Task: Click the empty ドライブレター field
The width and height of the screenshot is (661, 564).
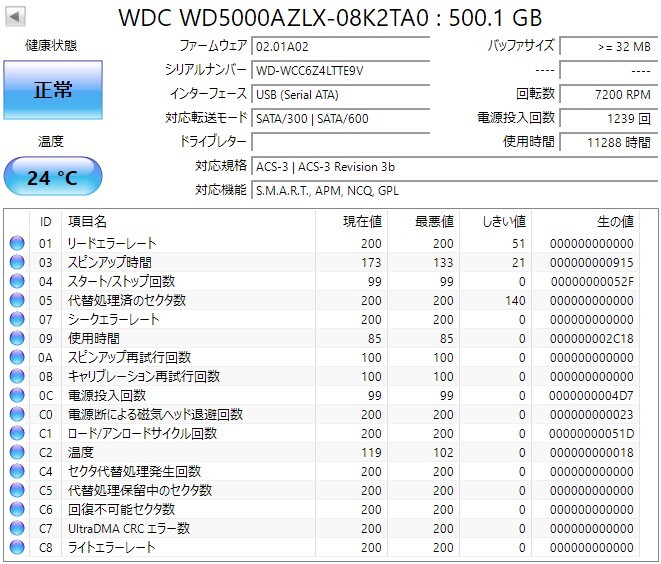Action: click(341, 142)
